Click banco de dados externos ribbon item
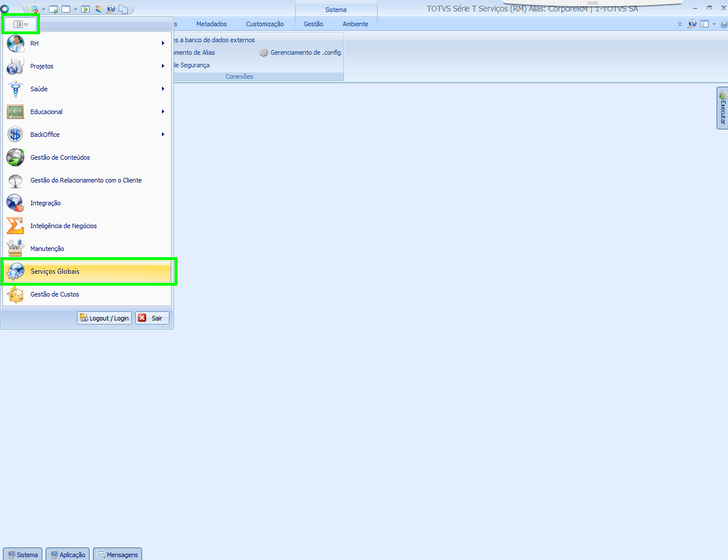The width and height of the screenshot is (728, 560). [x=214, y=40]
